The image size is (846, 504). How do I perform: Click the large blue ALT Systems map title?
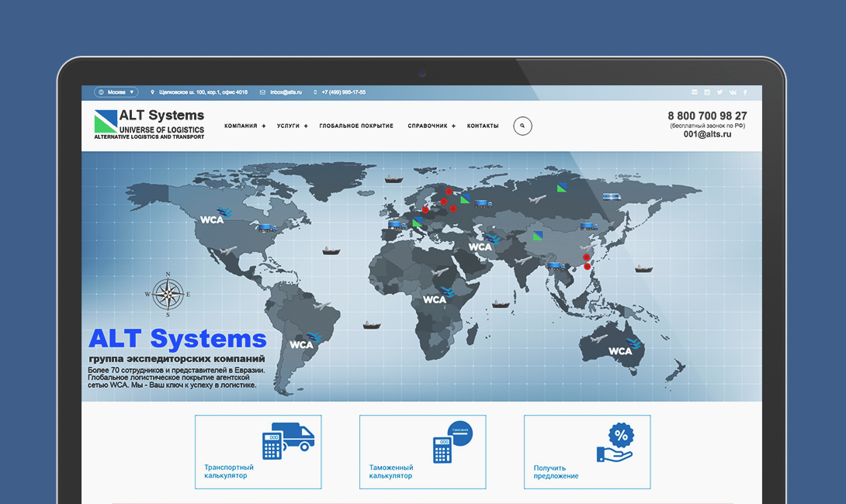click(178, 339)
